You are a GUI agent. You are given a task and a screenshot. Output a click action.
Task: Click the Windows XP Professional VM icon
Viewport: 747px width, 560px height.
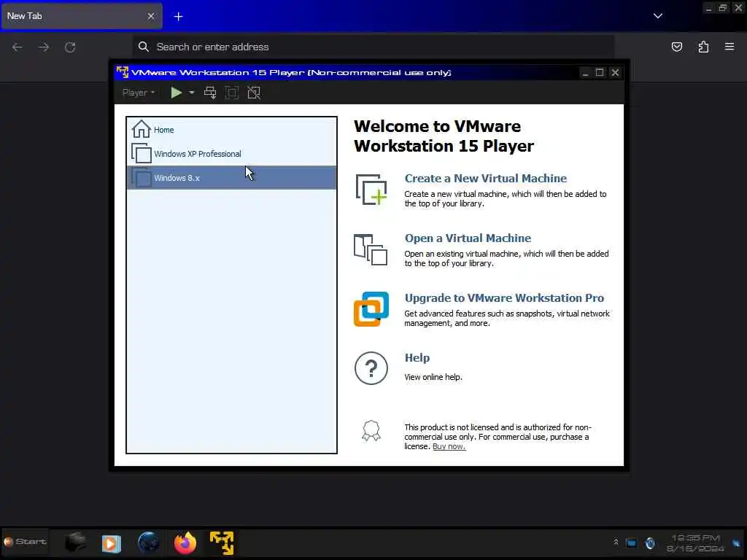141,153
